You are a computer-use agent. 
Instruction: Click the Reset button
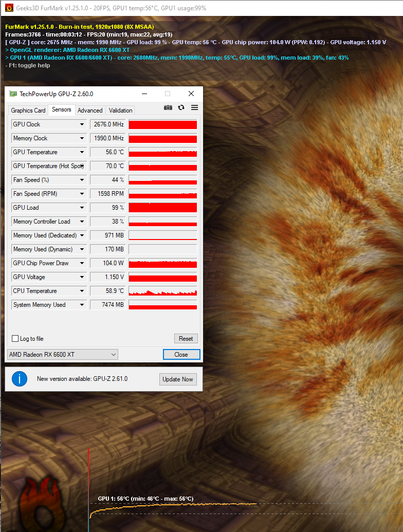pos(186,339)
